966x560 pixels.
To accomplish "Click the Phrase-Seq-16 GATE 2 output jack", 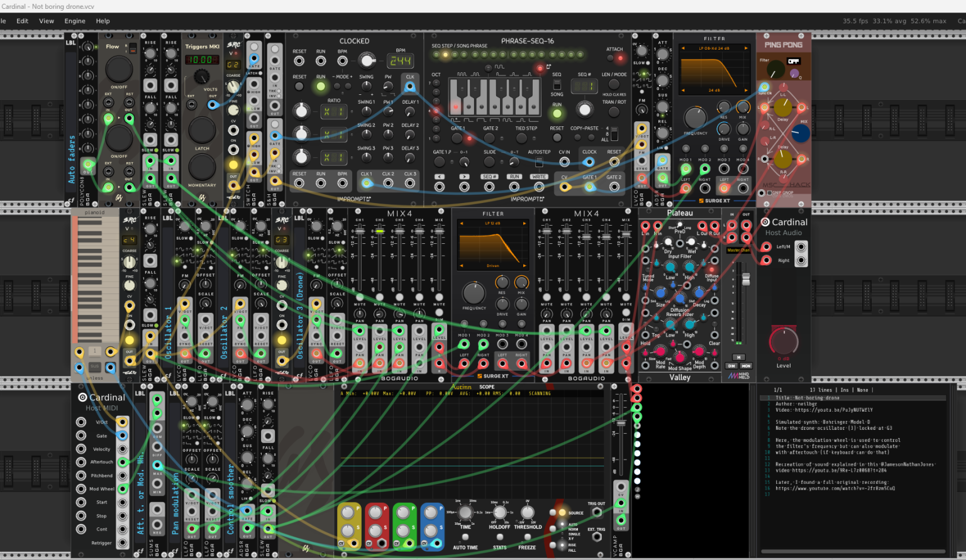I will coord(614,187).
